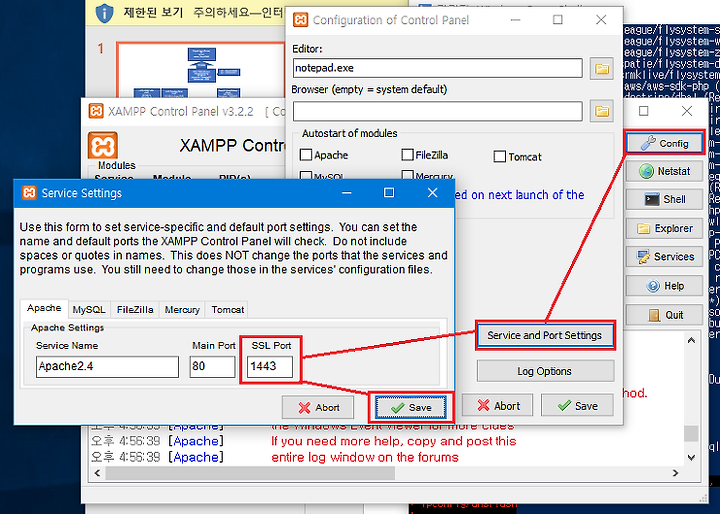
Task: Click the horizontal log scrollbar thumb
Action: click(250, 473)
